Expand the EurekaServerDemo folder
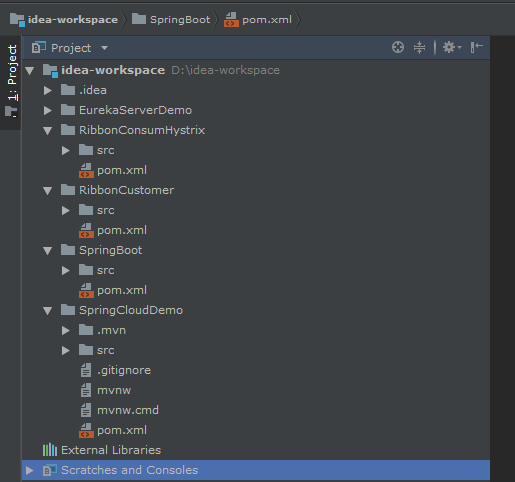This screenshot has width=515, height=482. (48, 110)
